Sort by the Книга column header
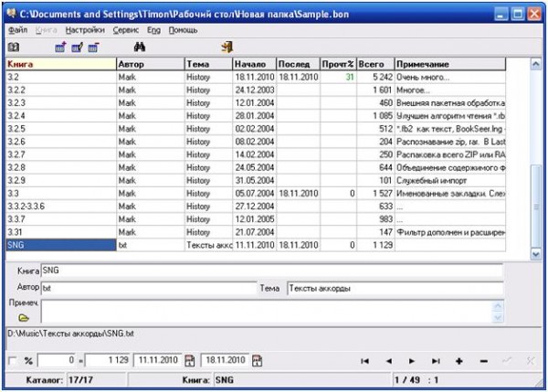 [61, 64]
